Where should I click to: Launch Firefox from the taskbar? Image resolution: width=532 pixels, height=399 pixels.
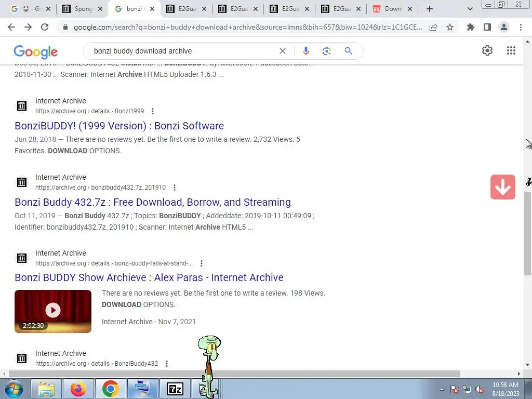(x=78, y=389)
